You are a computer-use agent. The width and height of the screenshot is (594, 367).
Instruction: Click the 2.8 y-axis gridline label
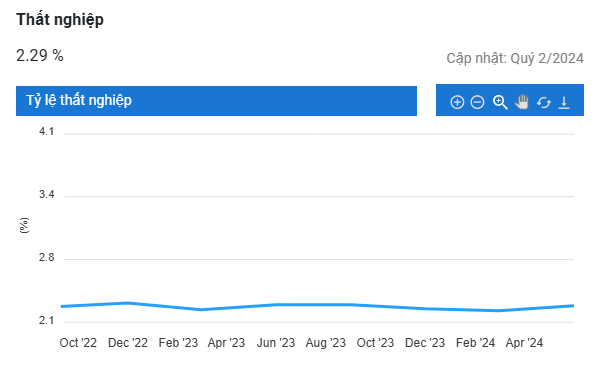point(47,258)
